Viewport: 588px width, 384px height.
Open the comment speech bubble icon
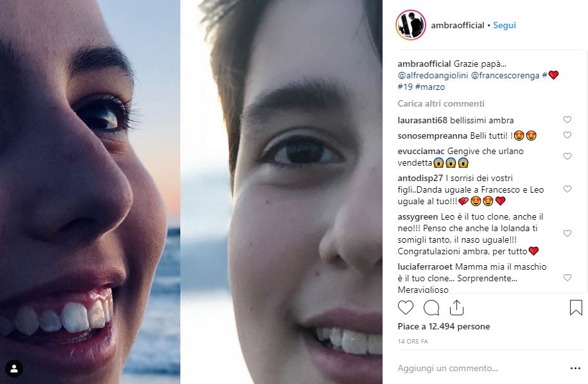[431, 308]
